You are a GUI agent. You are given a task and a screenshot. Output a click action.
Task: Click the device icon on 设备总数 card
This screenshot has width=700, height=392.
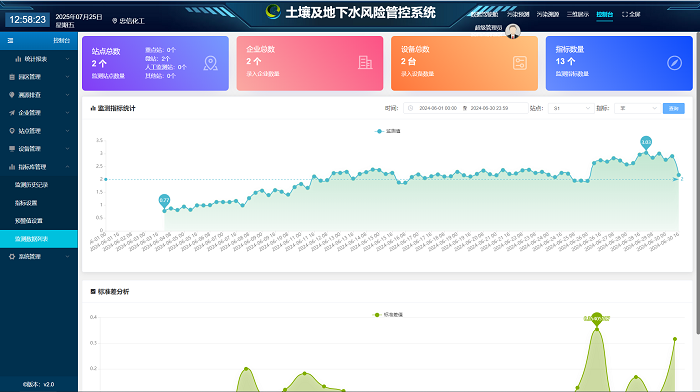click(520, 63)
